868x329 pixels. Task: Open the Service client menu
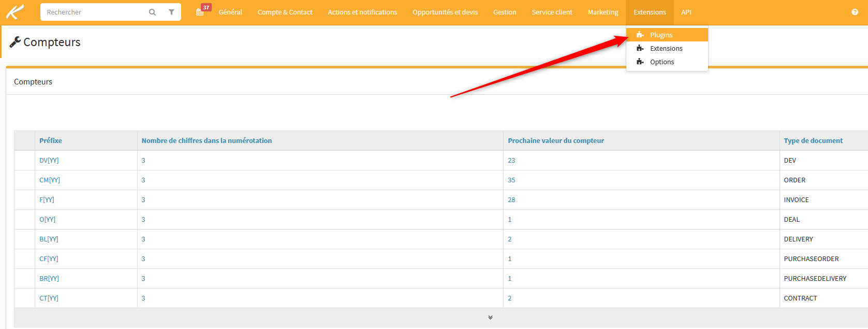coord(552,12)
